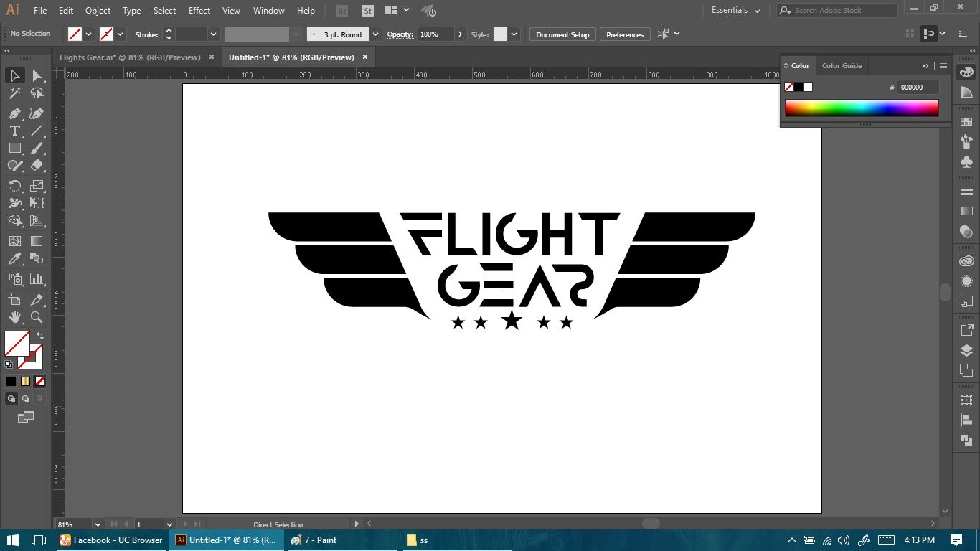Screen dimensions: 980x551
Task: Set paint mode to None
Action: (x=39, y=382)
